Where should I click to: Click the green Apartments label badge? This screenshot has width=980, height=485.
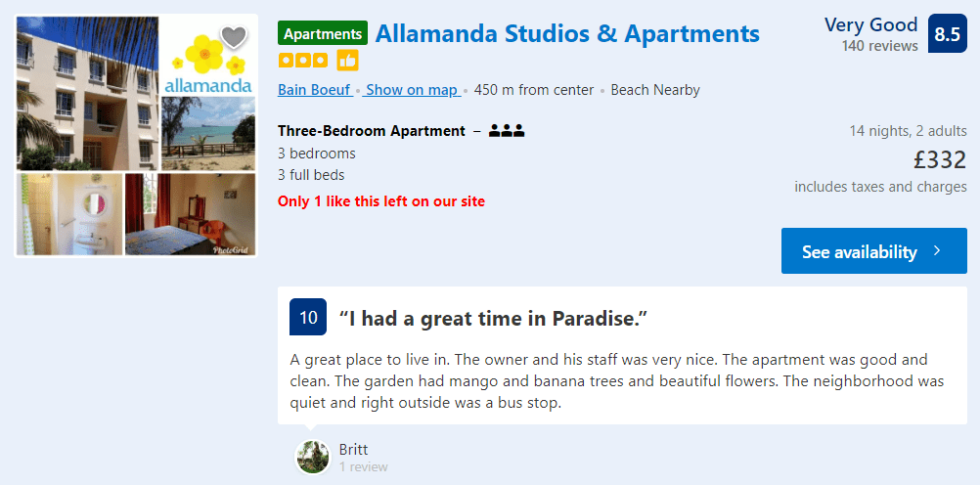click(x=323, y=33)
